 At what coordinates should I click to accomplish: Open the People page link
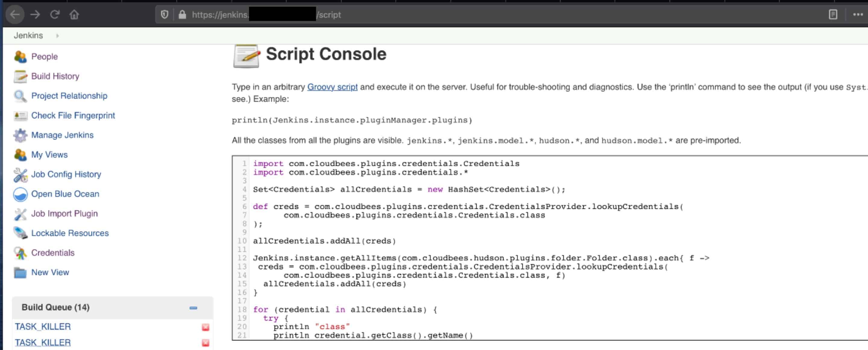45,56
